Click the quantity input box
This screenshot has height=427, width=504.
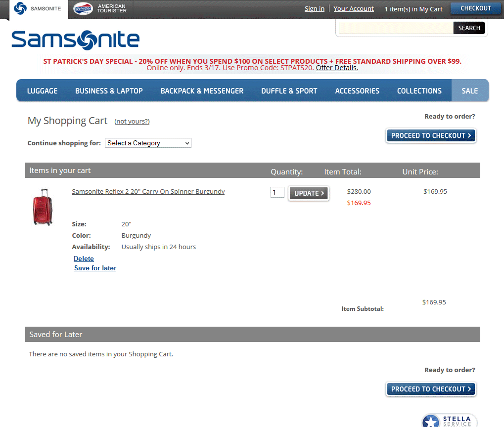pos(277,192)
